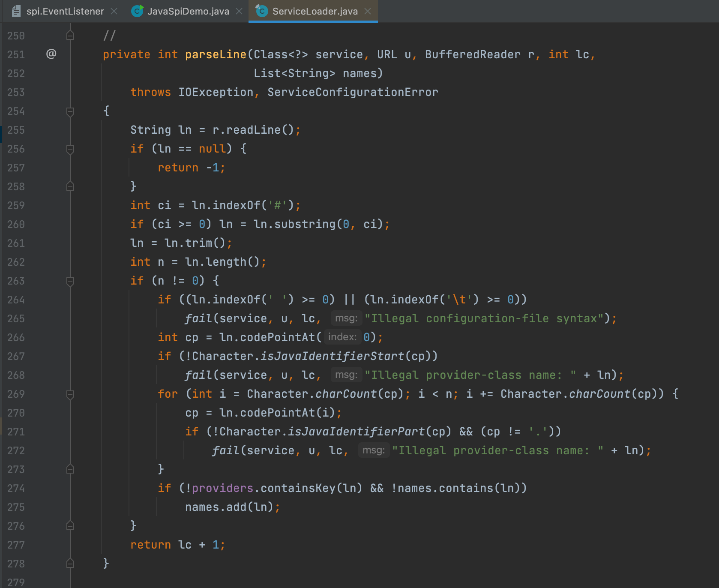Collapse the for loop fold marker at line 269
This screenshot has height=588, width=719.
tap(70, 394)
